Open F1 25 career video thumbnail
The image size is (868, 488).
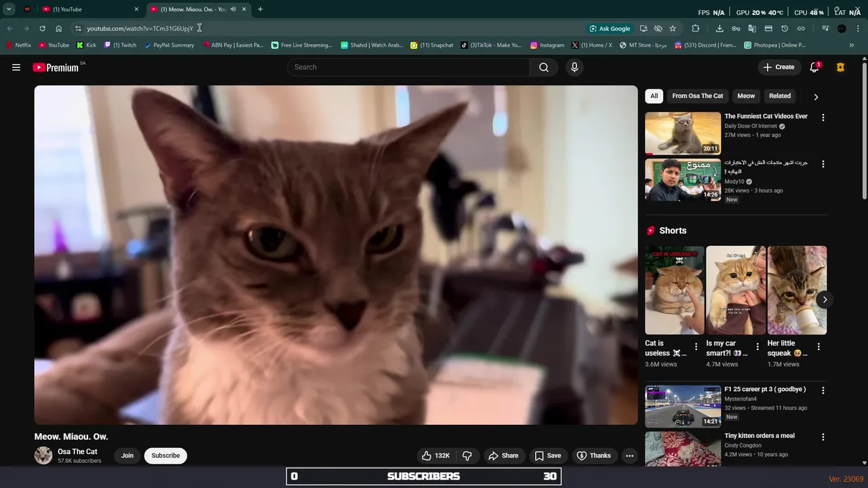coord(683,406)
